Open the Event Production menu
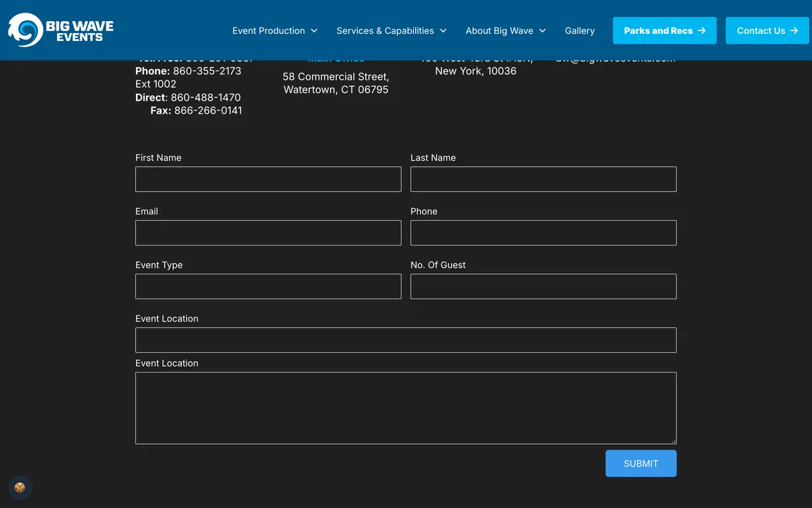The height and width of the screenshot is (508, 812). click(274, 30)
